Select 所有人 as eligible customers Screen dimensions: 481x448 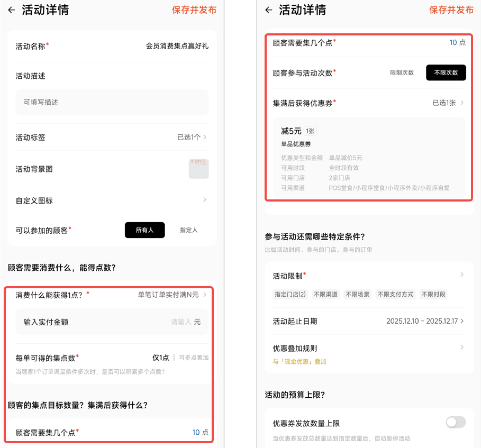click(144, 230)
